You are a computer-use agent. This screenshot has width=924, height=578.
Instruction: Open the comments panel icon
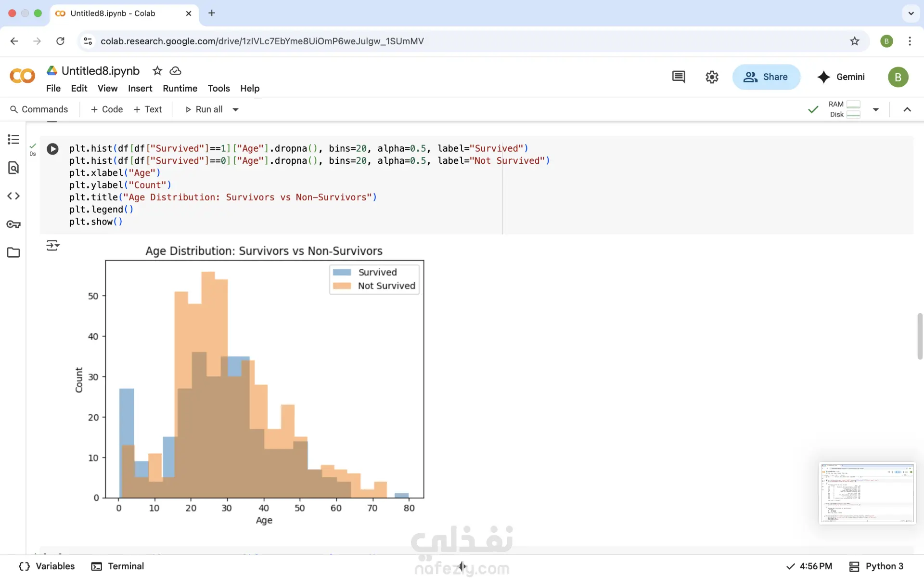click(x=679, y=77)
